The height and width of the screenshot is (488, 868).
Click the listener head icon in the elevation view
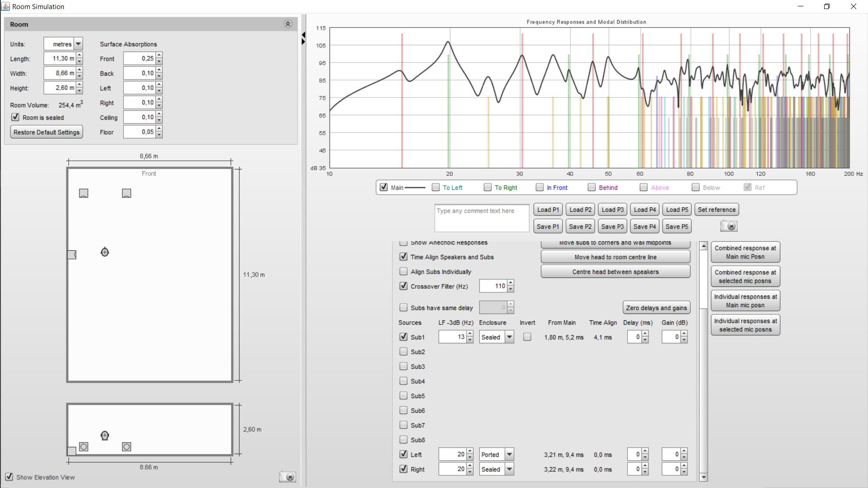pos(104,436)
